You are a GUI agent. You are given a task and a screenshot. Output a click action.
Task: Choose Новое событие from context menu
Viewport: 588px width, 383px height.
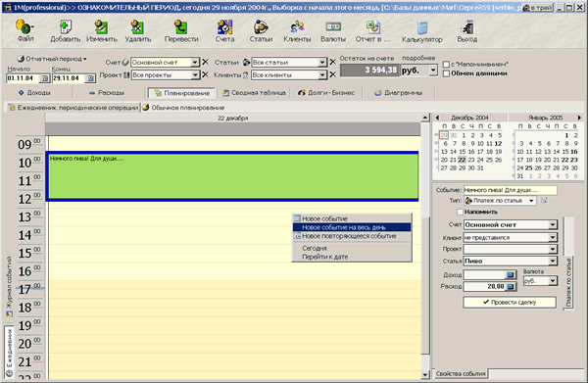click(352, 218)
